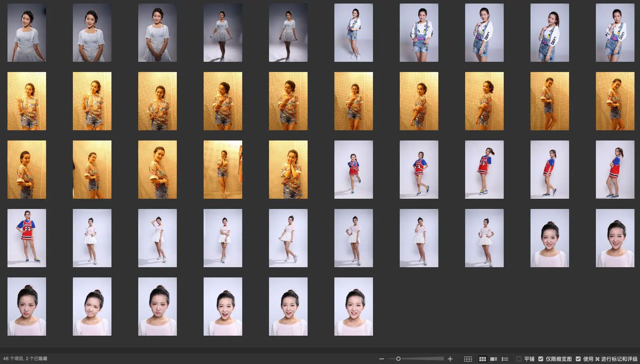Screen dimensions: 640x364
Task: Click the lock thumbnail grid icon
Action: pyautogui.click(x=468, y=359)
